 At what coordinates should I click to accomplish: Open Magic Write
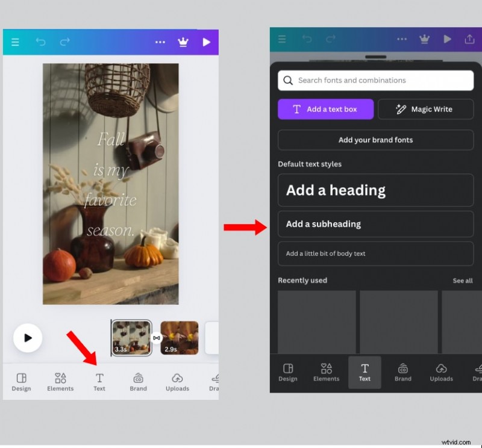pos(425,109)
